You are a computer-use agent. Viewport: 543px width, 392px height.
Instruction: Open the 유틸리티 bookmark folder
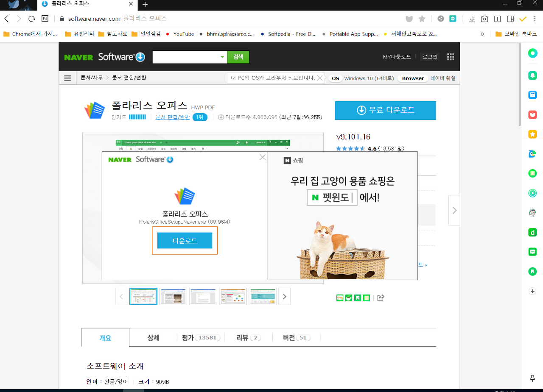click(x=79, y=34)
